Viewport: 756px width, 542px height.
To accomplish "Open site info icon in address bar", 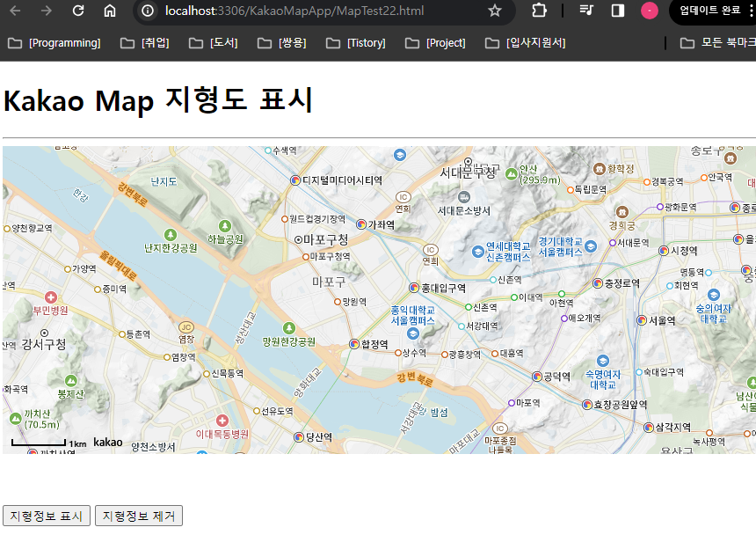I will click(x=148, y=11).
